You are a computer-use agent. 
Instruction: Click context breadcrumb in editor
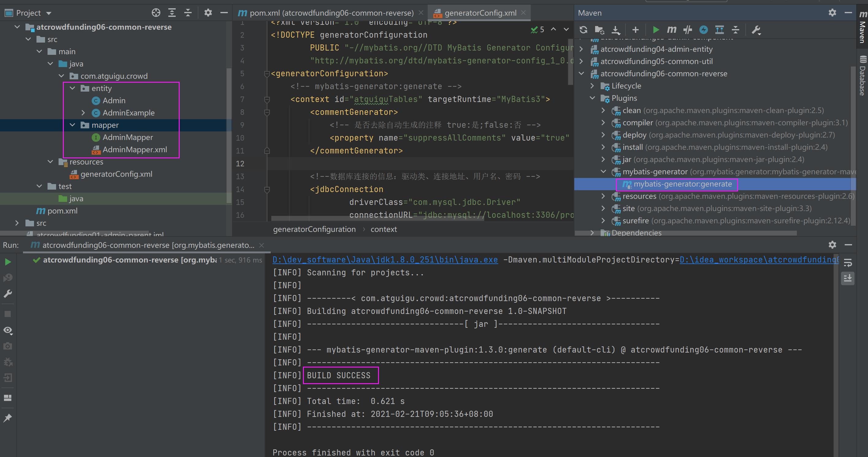pyautogui.click(x=384, y=229)
